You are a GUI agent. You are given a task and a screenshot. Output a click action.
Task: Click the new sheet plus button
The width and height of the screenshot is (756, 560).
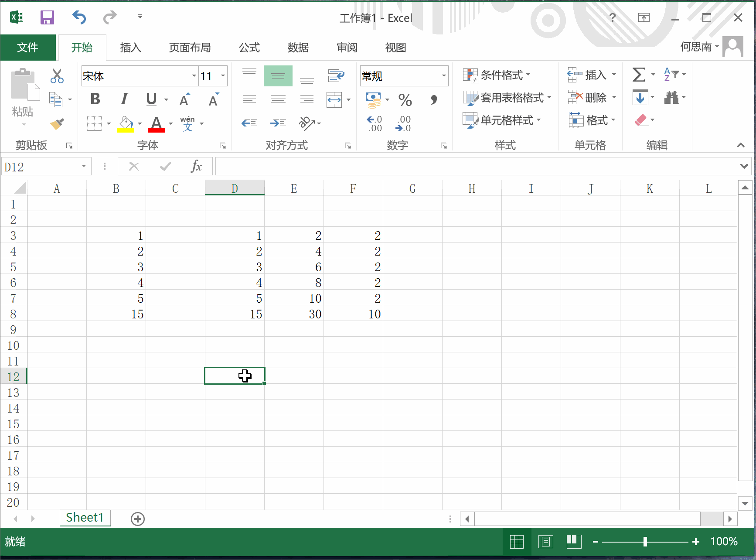(138, 519)
